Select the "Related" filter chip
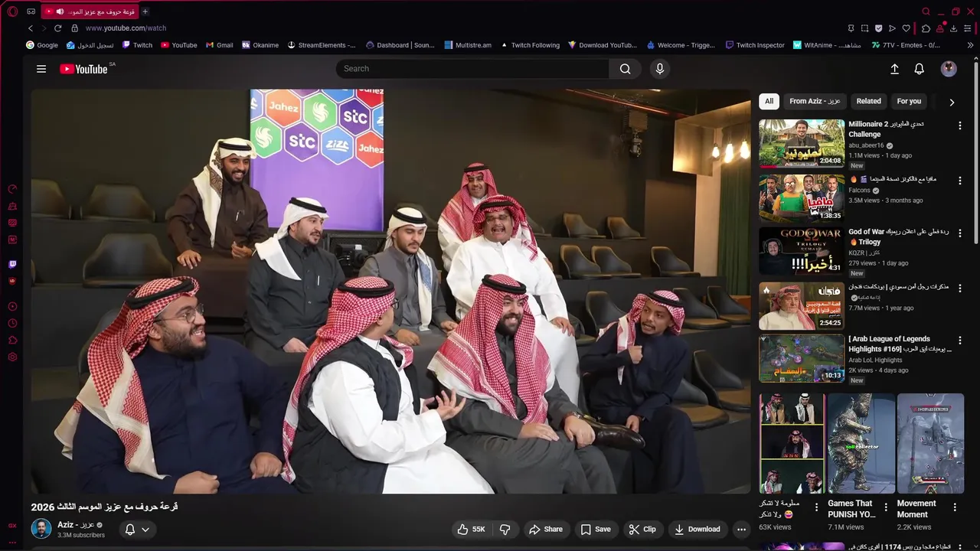 [x=868, y=101]
